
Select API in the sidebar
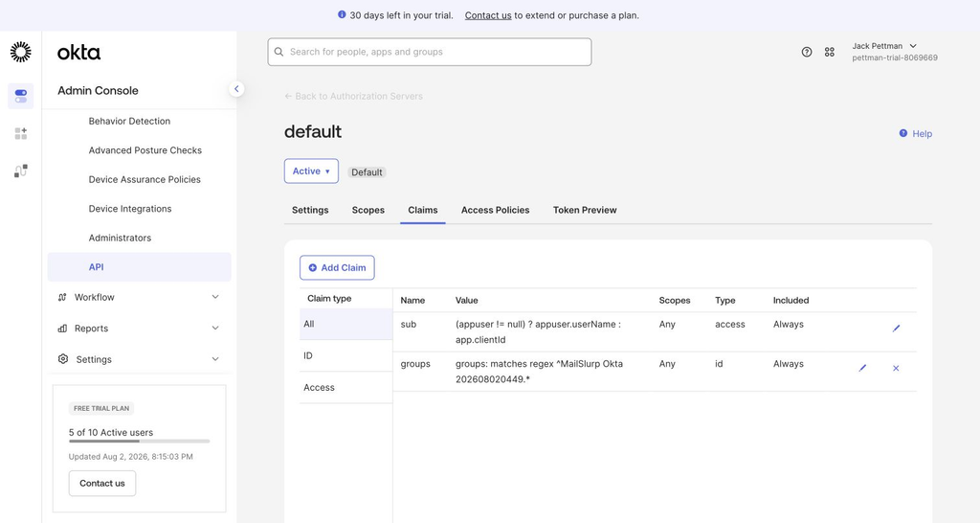140,267
